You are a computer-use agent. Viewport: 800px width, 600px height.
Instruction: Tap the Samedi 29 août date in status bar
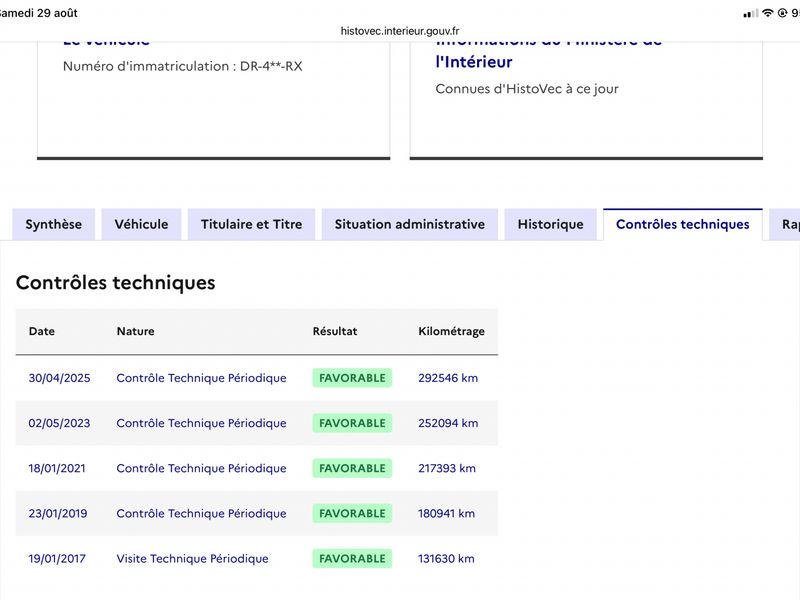pos(38,13)
